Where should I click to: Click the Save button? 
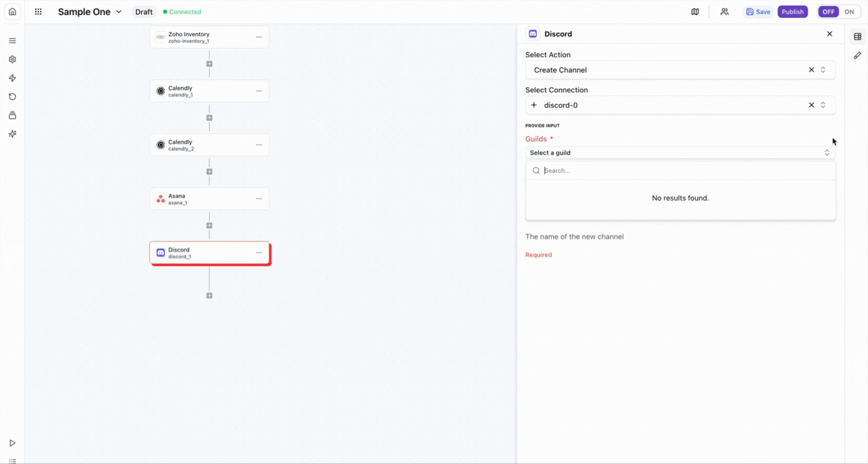758,11
